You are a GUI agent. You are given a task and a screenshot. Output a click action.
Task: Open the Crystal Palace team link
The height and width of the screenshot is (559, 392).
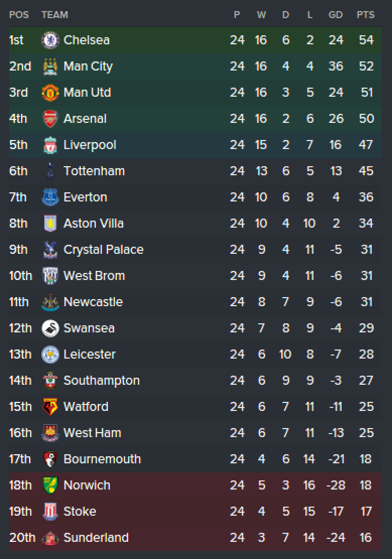[x=103, y=250]
